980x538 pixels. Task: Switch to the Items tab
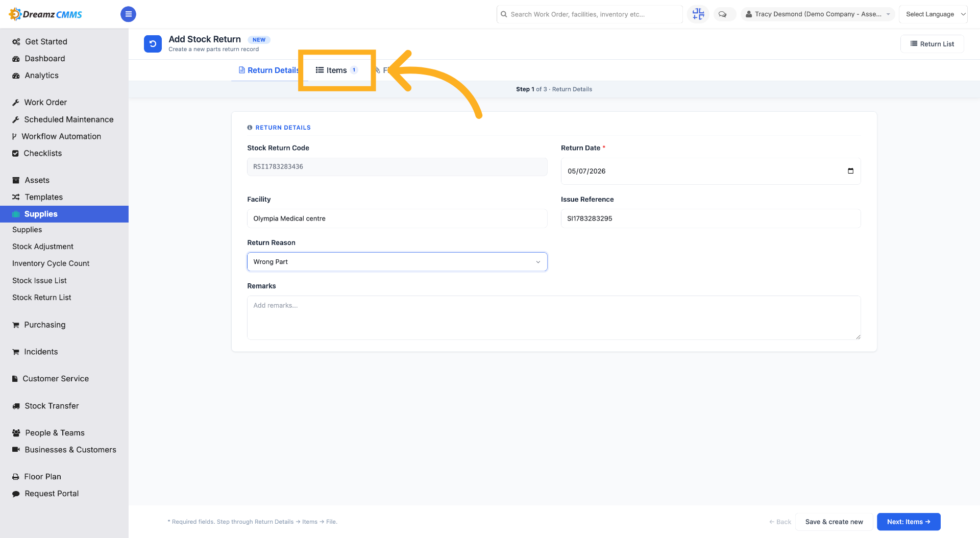pyautogui.click(x=337, y=70)
